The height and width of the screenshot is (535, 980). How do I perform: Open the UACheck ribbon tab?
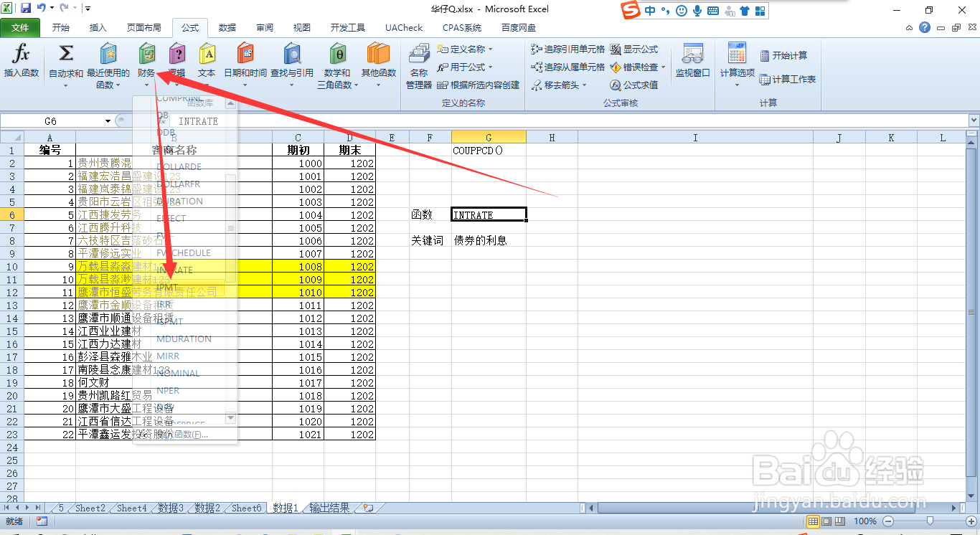404,27
